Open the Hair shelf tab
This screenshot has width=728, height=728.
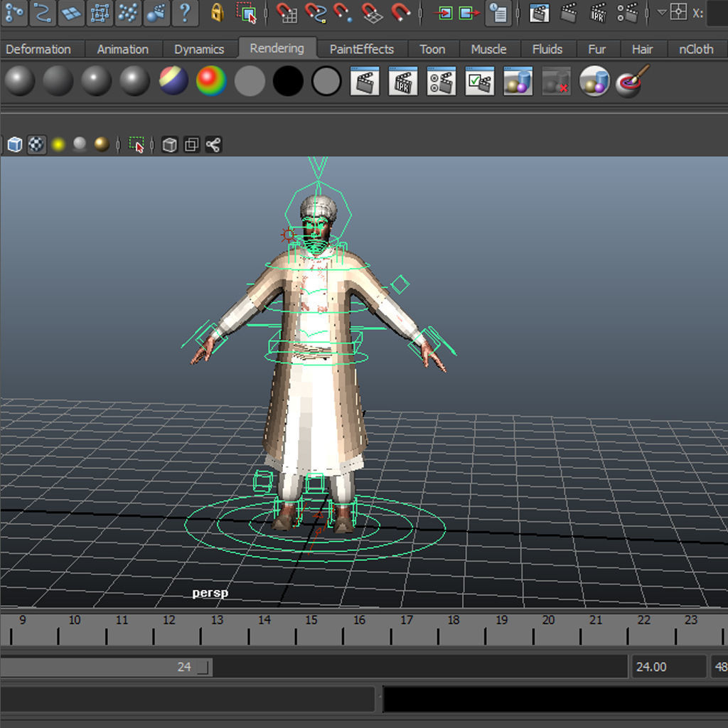(642, 49)
